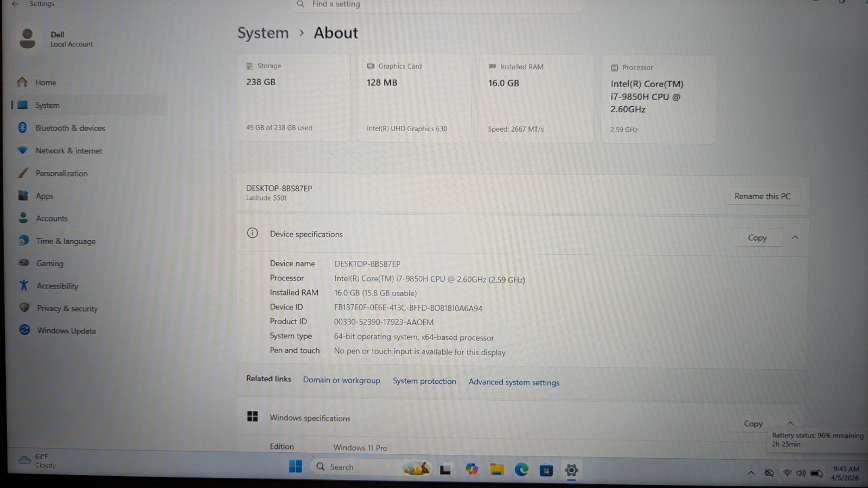The height and width of the screenshot is (488, 868).
Task: Open the System protection link
Action: pyautogui.click(x=424, y=381)
